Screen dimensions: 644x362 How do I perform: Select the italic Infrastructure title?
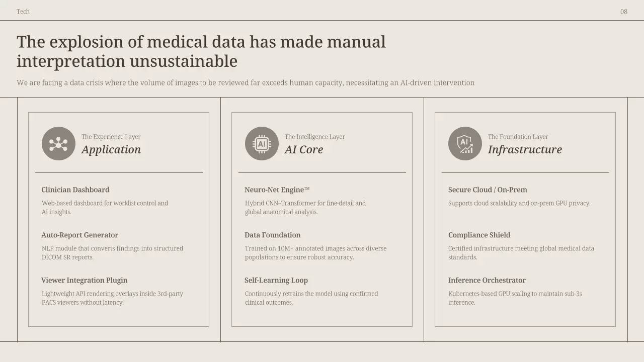(x=525, y=149)
